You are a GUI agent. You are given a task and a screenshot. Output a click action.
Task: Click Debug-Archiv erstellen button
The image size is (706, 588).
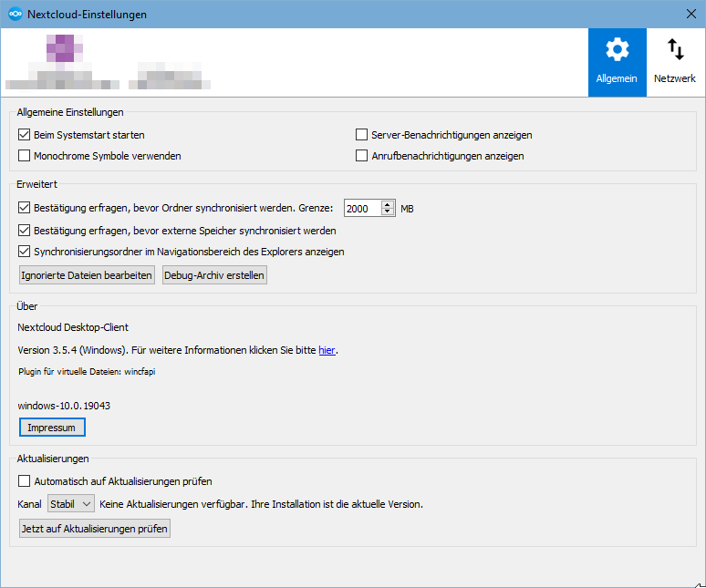[214, 275]
